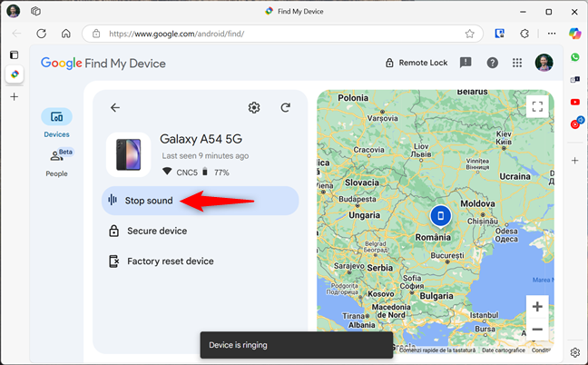Click the Galaxy A54 5G device name
Screen dimensions: 588x365
201,139
